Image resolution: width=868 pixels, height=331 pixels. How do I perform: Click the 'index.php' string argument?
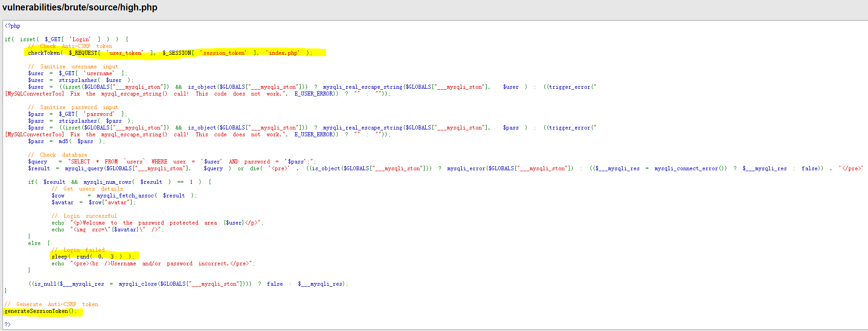pos(283,53)
